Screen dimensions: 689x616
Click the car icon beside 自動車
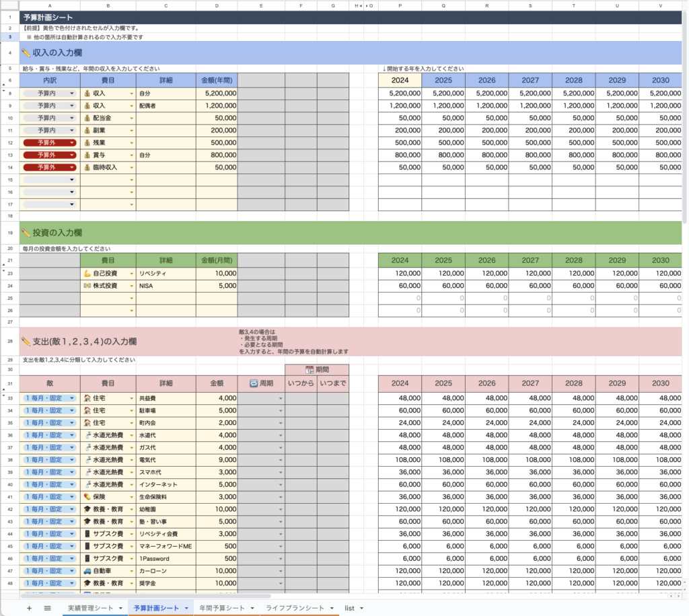(x=87, y=571)
